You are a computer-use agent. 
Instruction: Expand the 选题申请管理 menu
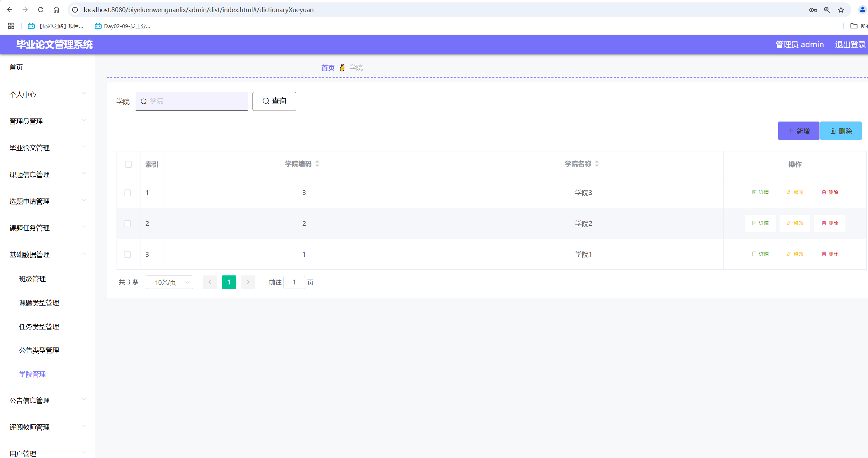[48, 201]
